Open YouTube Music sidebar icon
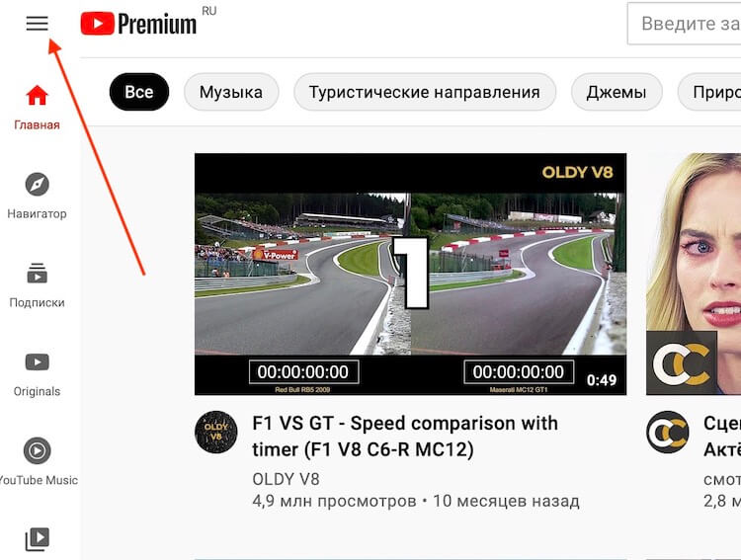 tap(37, 450)
